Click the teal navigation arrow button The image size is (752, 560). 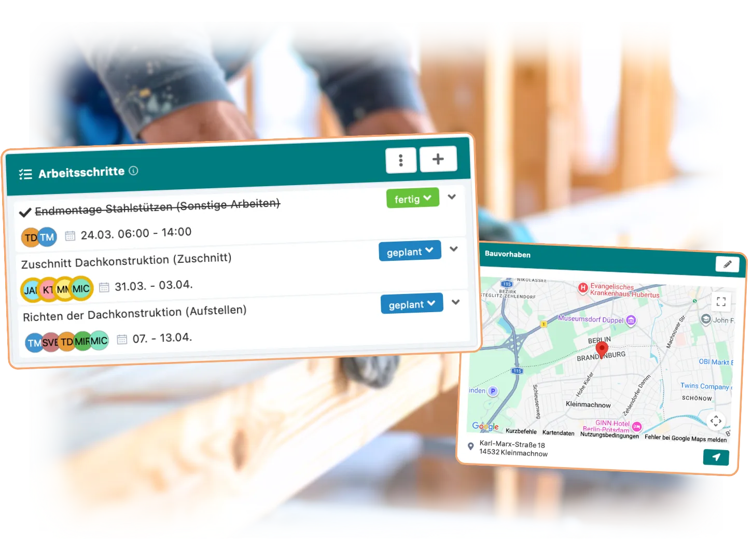(716, 457)
